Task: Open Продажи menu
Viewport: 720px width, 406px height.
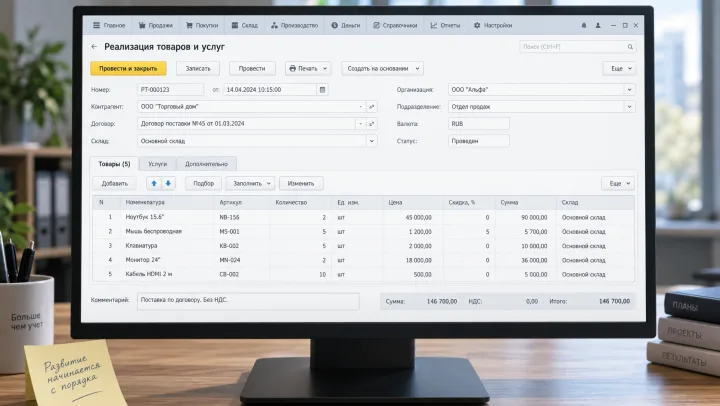Action: (156, 25)
